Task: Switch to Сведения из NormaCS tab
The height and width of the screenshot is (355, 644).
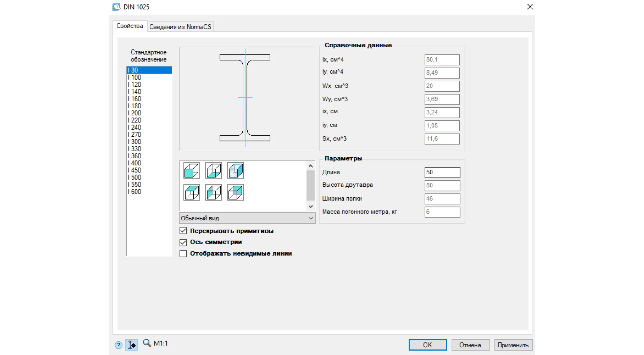Action: pyautogui.click(x=180, y=27)
